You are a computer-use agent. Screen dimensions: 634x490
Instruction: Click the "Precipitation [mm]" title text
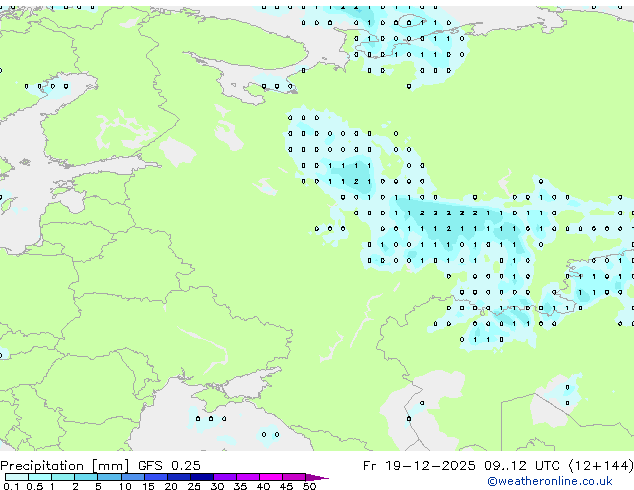click(x=65, y=466)
